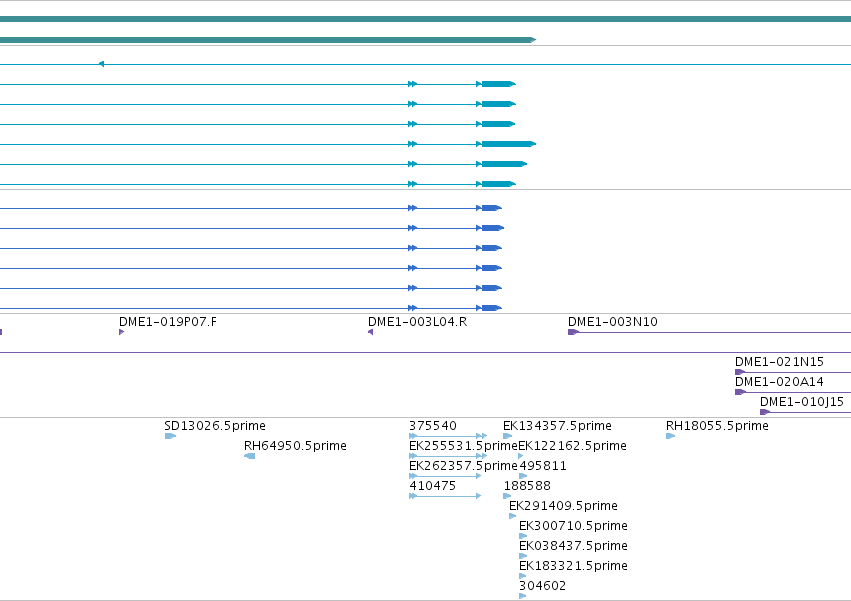Click the arrow glyph under 304602
851x601 pixels.
(523, 596)
